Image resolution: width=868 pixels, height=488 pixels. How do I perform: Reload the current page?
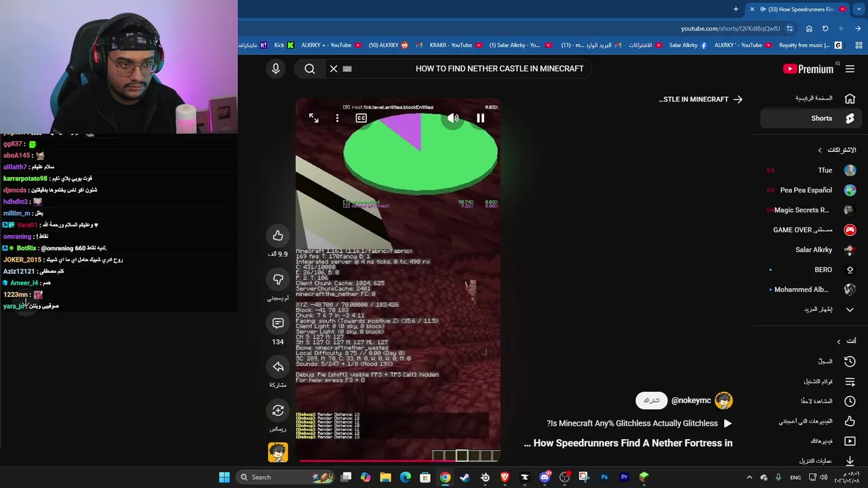pyautogui.click(x=825, y=28)
